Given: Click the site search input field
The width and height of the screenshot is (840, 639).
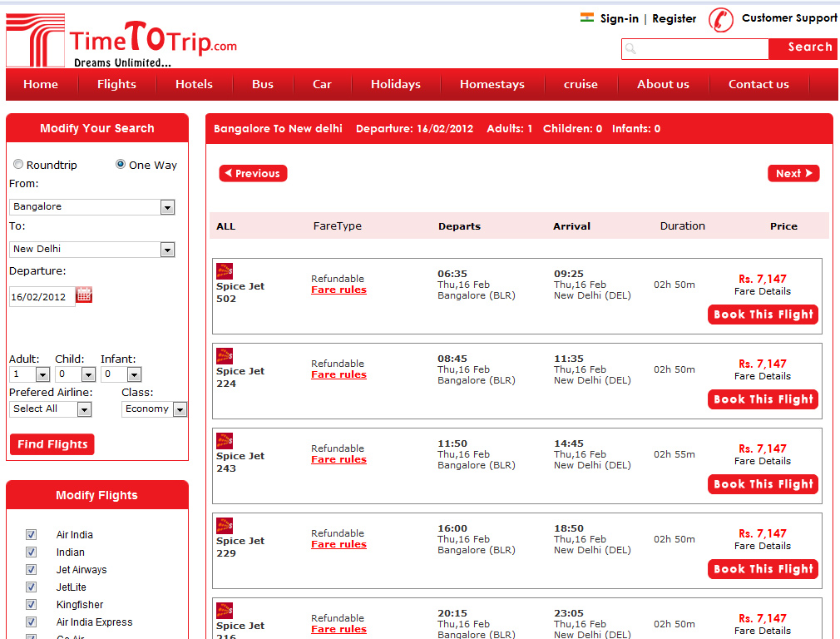Looking at the screenshot, I should point(695,49).
